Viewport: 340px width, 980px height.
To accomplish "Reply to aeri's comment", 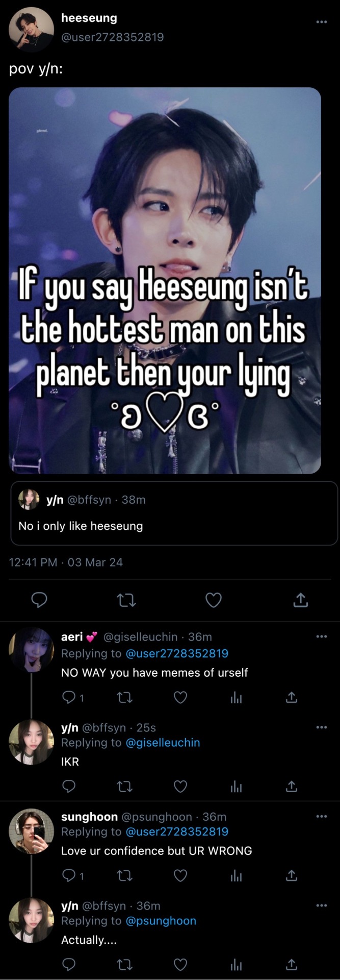I will click(68, 697).
